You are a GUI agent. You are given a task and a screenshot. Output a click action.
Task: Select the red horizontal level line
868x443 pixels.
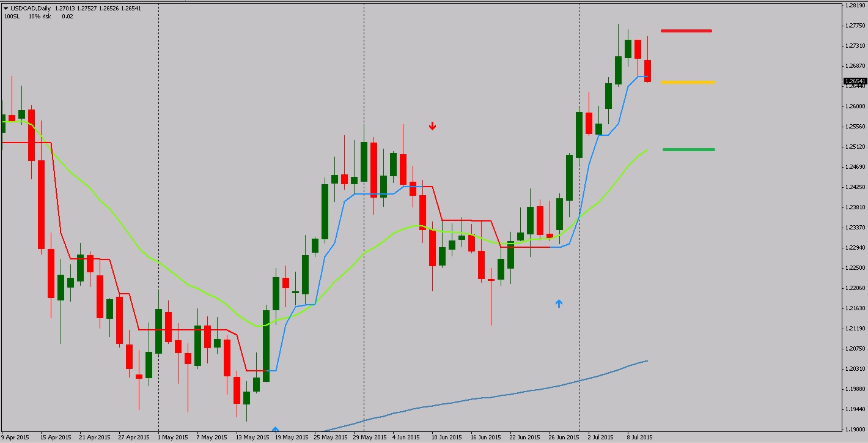[686, 31]
